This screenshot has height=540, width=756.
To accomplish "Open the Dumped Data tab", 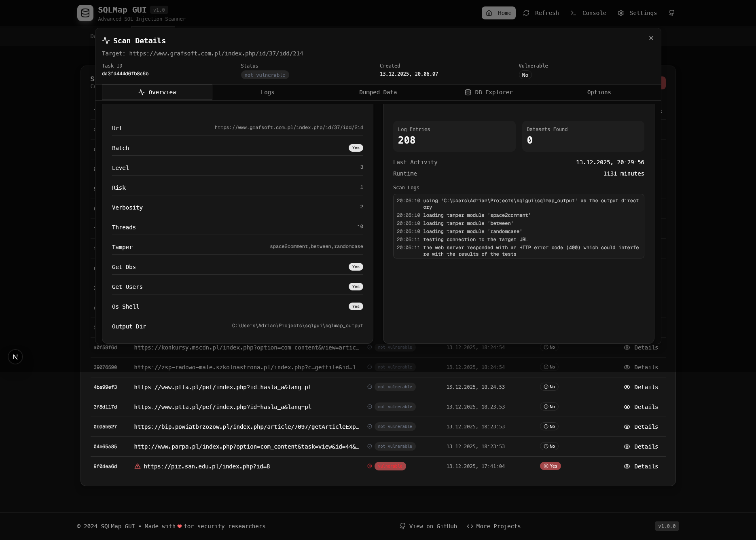I will [377, 92].
